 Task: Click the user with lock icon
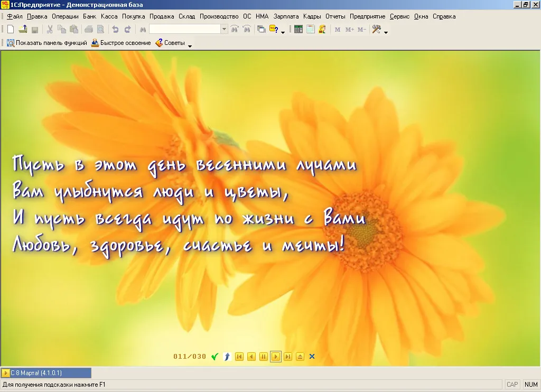(x=322, y=30)
